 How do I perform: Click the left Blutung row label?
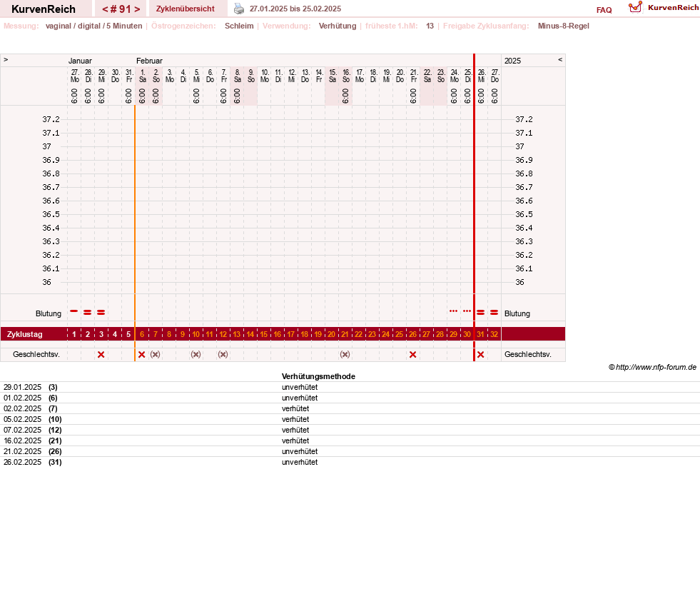tap(49, 313)
